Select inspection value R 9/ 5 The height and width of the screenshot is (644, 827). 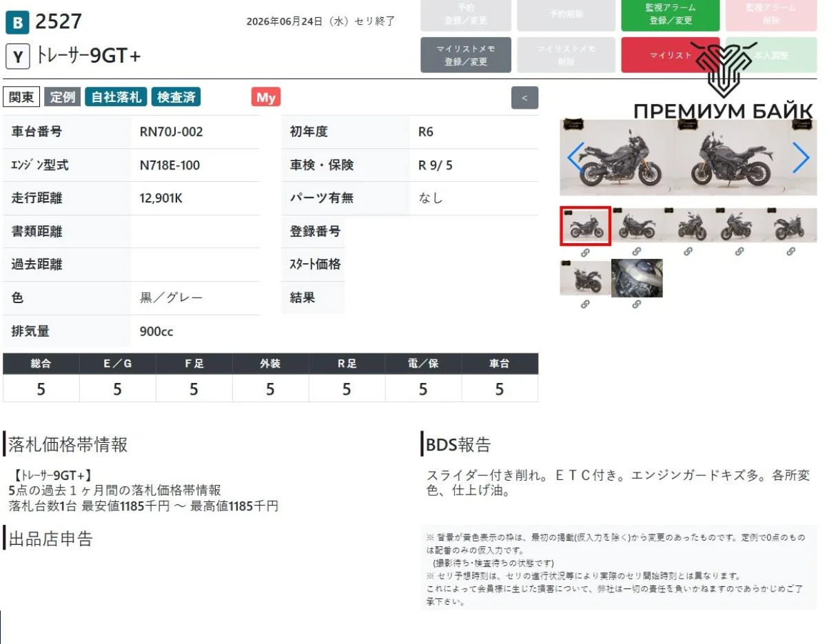tap(436, 165)
